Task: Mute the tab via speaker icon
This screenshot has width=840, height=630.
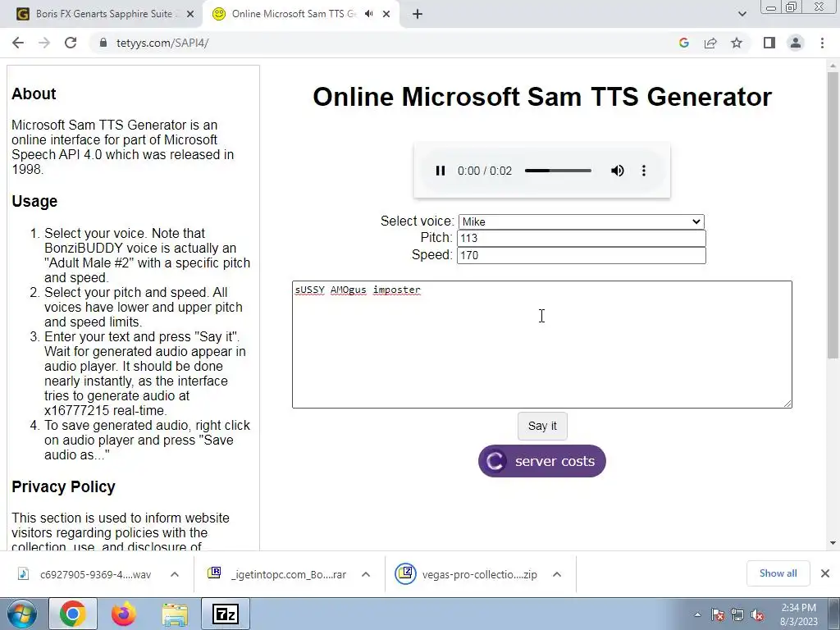Action: tap(368, 14)
